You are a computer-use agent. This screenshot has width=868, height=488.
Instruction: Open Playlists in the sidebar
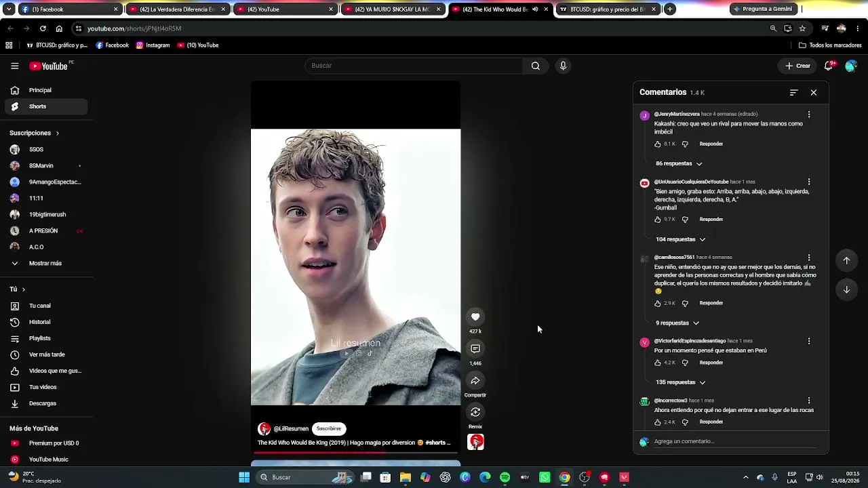[46, 338]
